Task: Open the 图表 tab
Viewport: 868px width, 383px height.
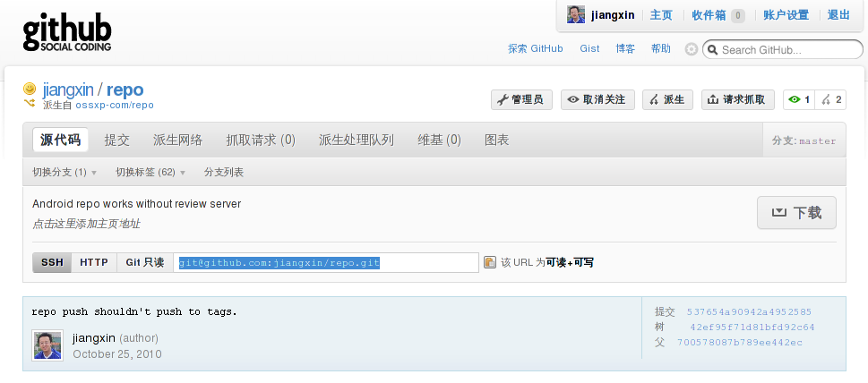Action: (496, 140)
